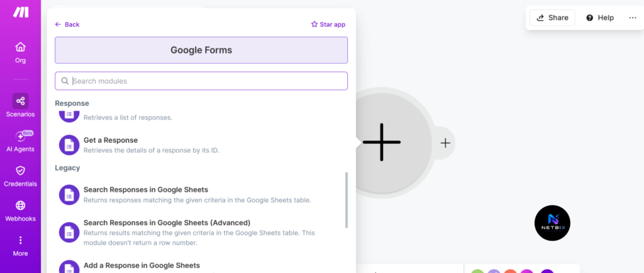Star the Google Forms app

328,25
